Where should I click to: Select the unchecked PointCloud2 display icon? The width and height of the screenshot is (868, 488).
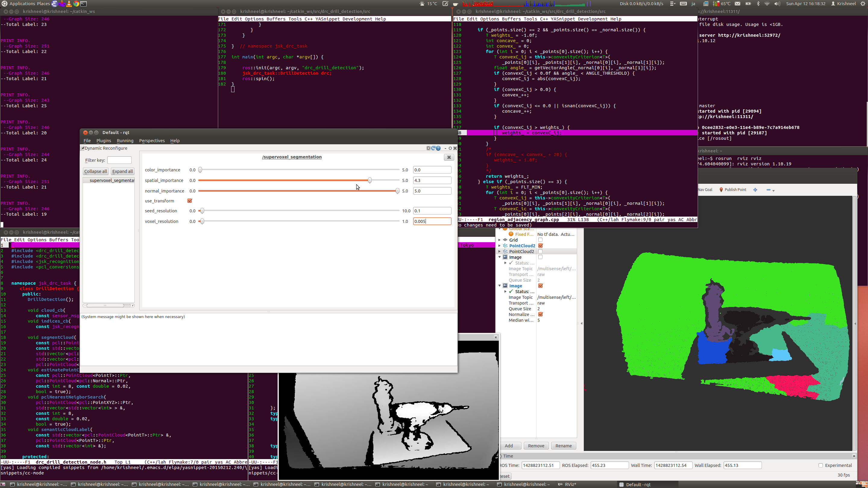[x=505, y=251]
